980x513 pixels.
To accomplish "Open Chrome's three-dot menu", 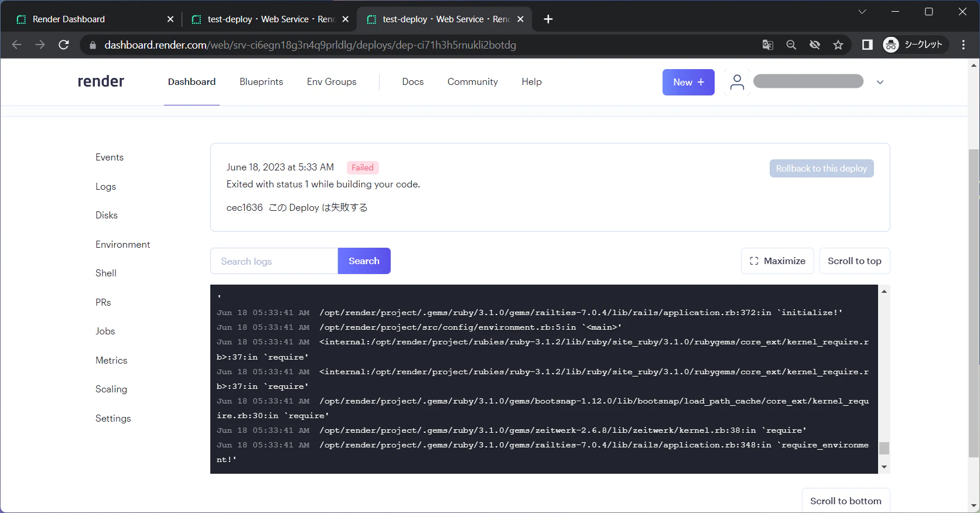I will [964, 45].
